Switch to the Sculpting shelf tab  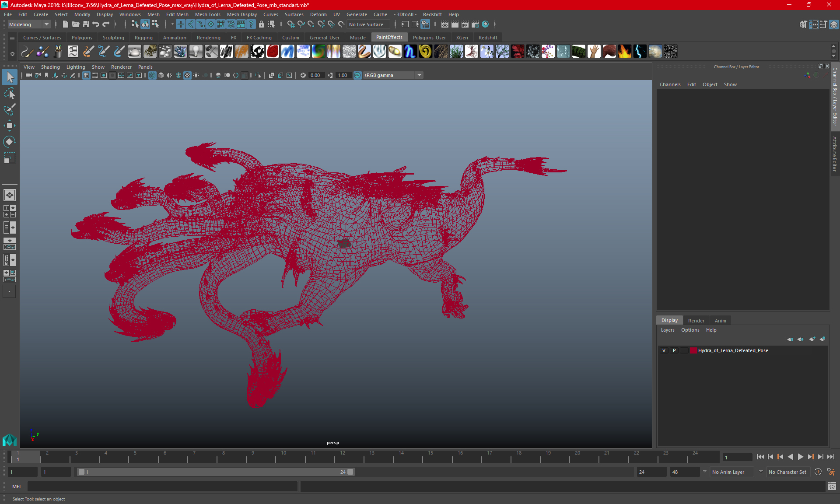coord(113,38)
